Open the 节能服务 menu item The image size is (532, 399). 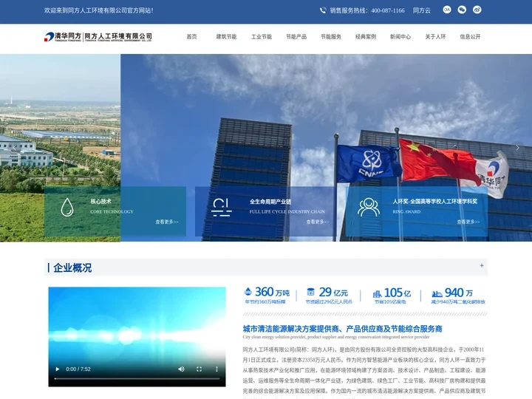tap(331, 37)
